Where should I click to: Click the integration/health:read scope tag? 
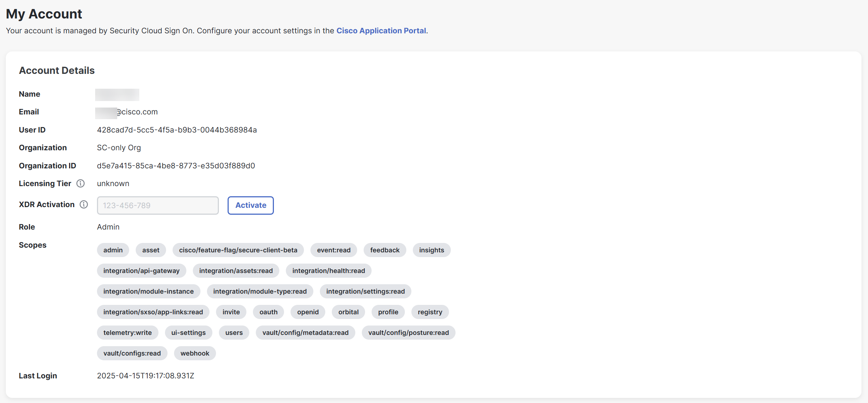tap(329, 271)
